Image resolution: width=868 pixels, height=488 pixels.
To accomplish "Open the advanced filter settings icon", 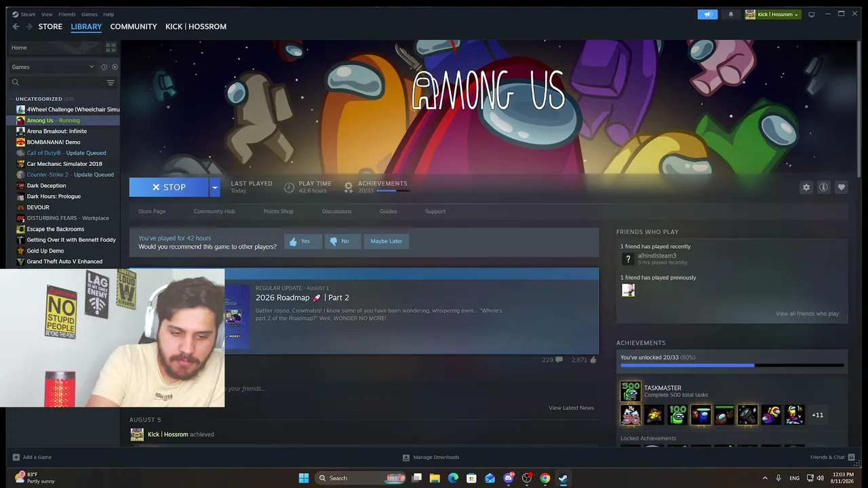I will pos(111,83).
